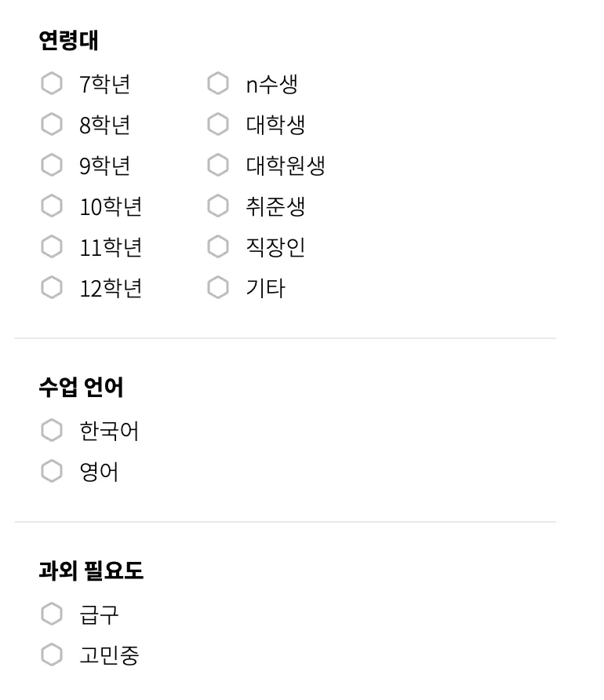The height and width of the screenshot is (700, 604).
Task: Select 한국어 as class language
Action: coord(51,431)
